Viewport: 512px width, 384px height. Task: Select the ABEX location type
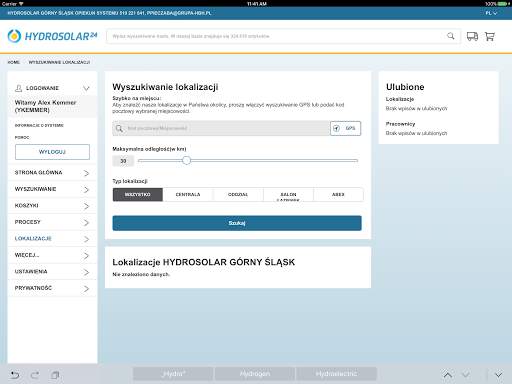pos(338,195)
